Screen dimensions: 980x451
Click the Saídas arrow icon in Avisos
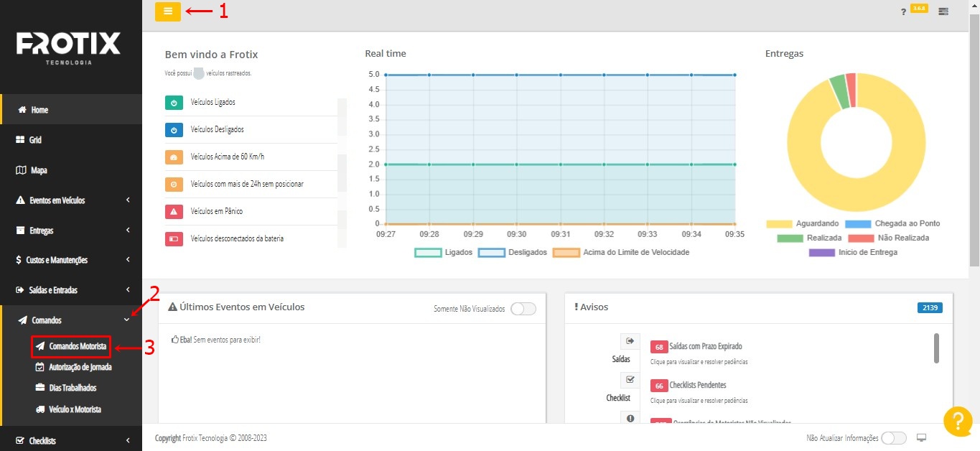[x=630, y=341]
